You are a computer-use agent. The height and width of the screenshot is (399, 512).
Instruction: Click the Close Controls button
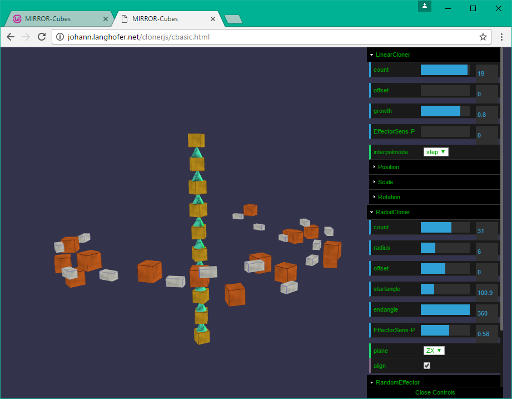tap(435, 393)
